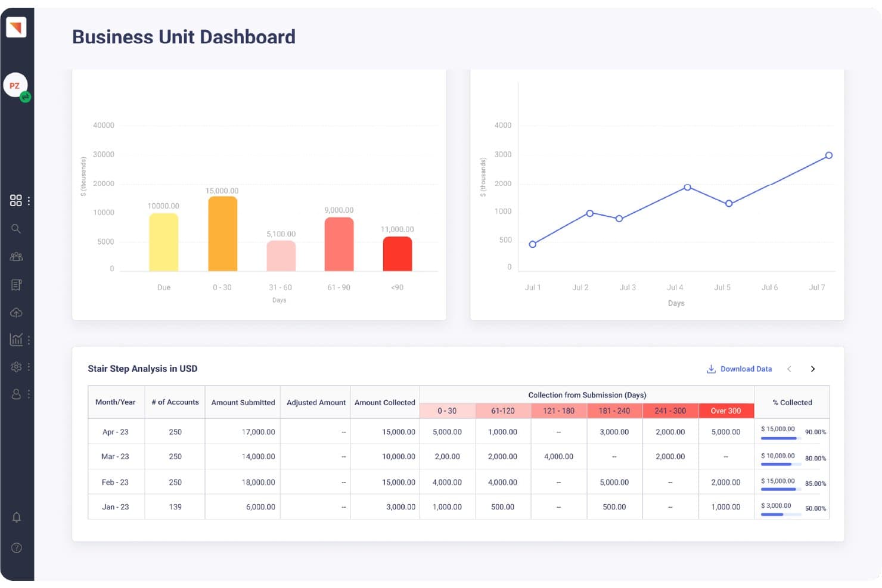Select the document notes icon in sidebar
Image resolution: width=882 pixels, height=588 pixels.
[16, 285]
